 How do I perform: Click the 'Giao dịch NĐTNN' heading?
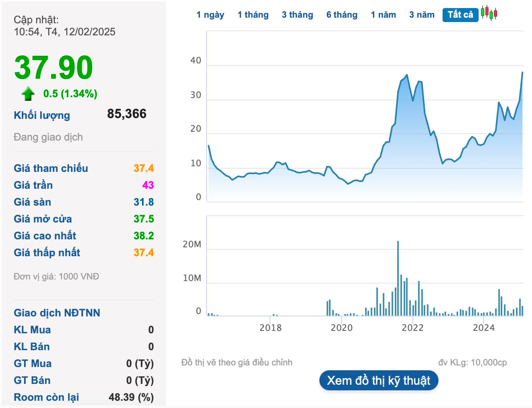(57, 313)
